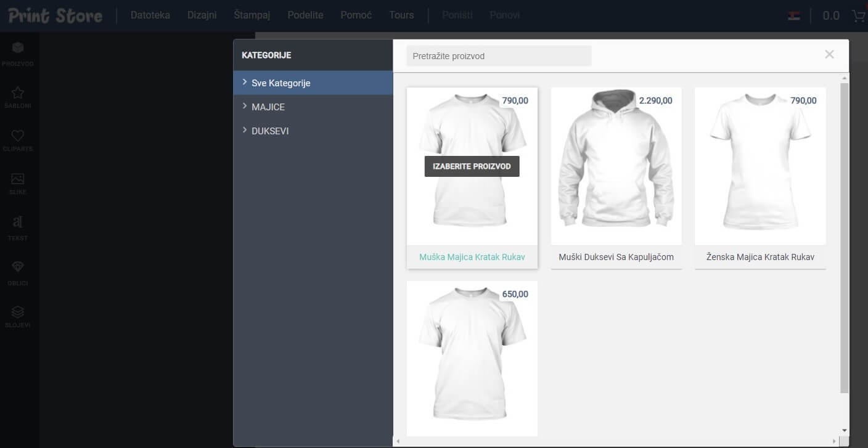Focus the Pretražite proizvod search field
Image resolution: width=868 pixels, height=448 pixels.
499,56
